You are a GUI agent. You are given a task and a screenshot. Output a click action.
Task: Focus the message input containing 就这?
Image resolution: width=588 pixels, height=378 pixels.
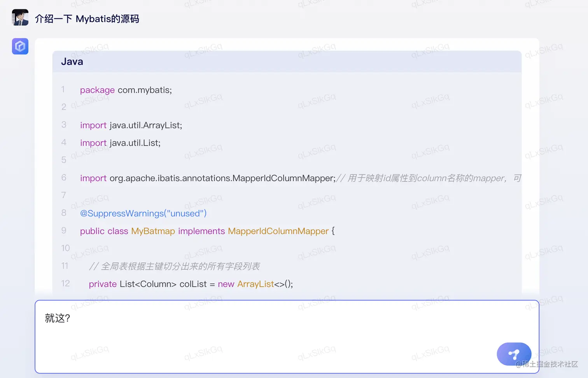click(x=287, y=336)
